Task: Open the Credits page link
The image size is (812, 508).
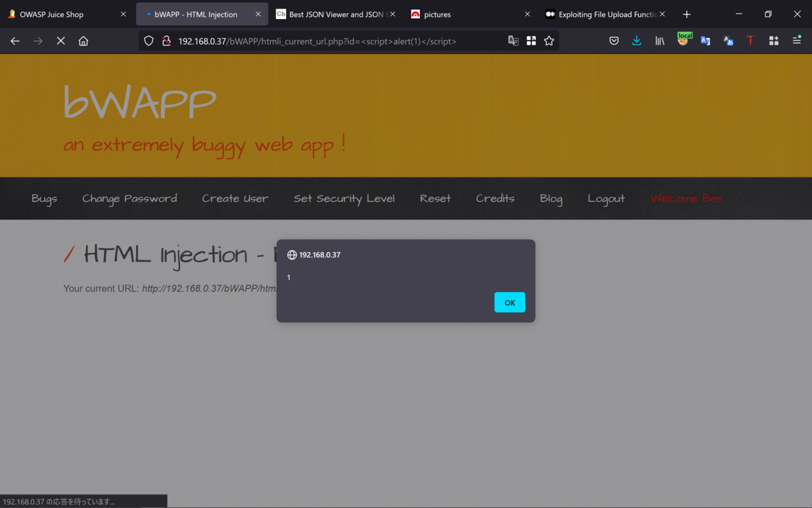Action: click(495, 198)
